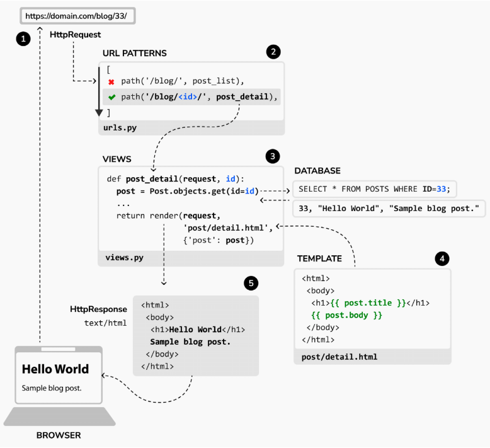The height and width of the screenshot is (448, 490).
Task: Click the blue <id> parameter in URL pattern
Action: coord(186,97)
